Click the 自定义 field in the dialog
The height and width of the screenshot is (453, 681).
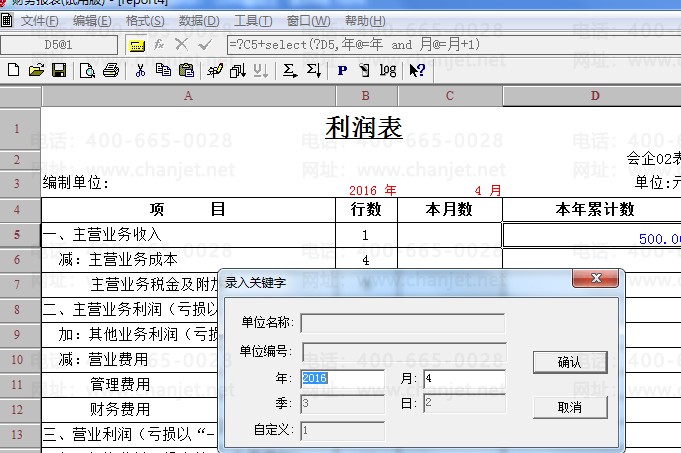tap(343, 431)
